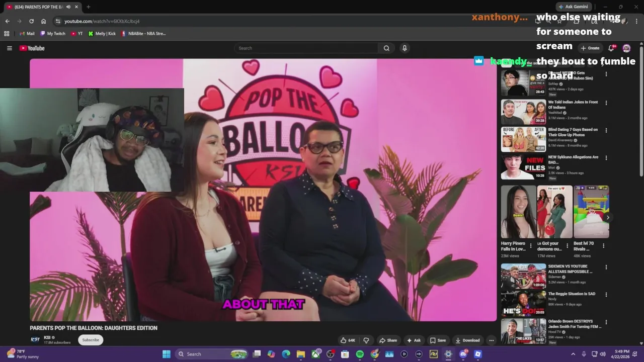Show hidden system tray icons
Viewport: 644px width, 362px height.
573,354
